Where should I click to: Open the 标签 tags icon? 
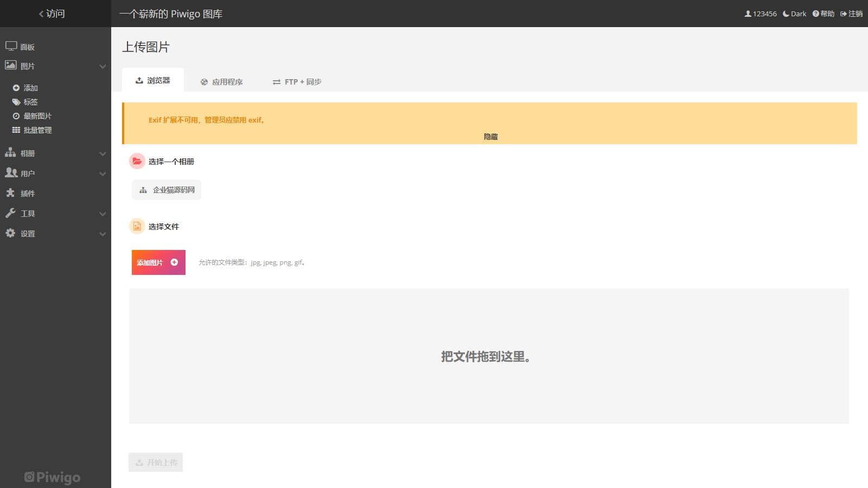point(16,101)
